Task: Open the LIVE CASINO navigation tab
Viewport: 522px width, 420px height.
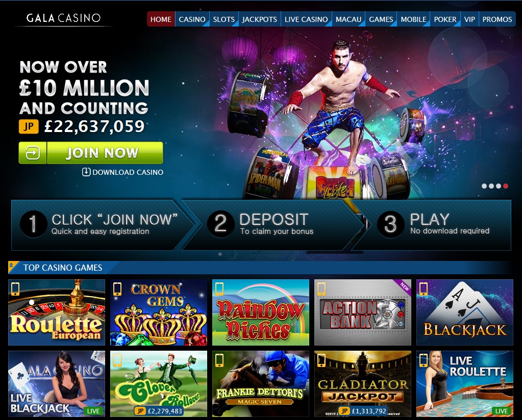Action: (306, 19)
